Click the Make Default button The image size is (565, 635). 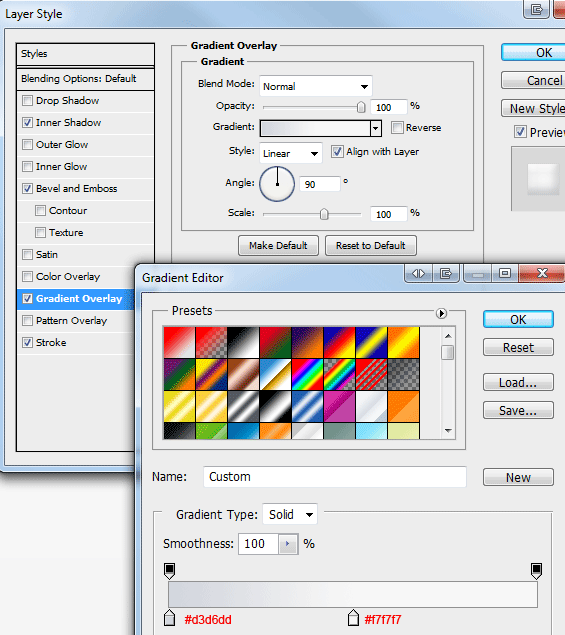pos(278,245)
